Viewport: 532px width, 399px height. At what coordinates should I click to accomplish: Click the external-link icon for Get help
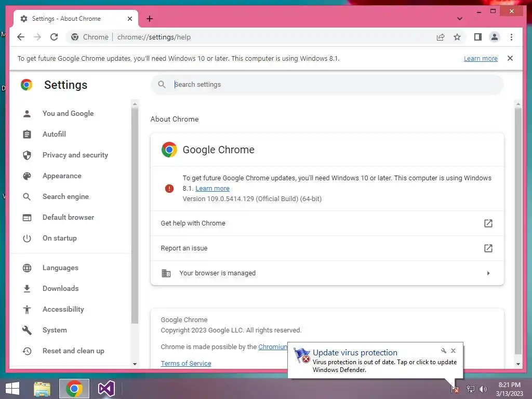[488, 223]
